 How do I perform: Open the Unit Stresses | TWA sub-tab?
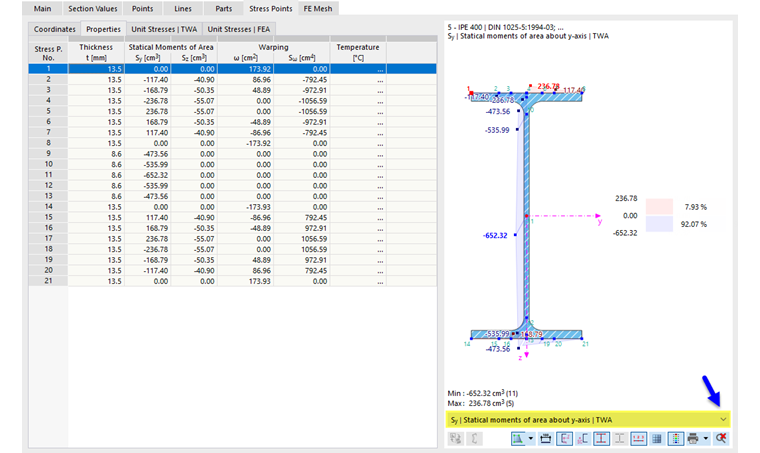tap(164, 29)
